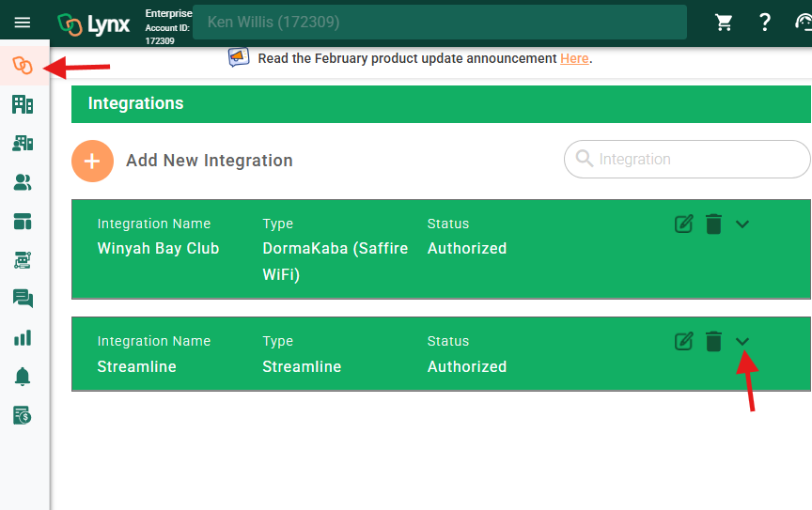Click the Lynx logo
The height and width of the screenshot is (510, 812).
point(93,24)
